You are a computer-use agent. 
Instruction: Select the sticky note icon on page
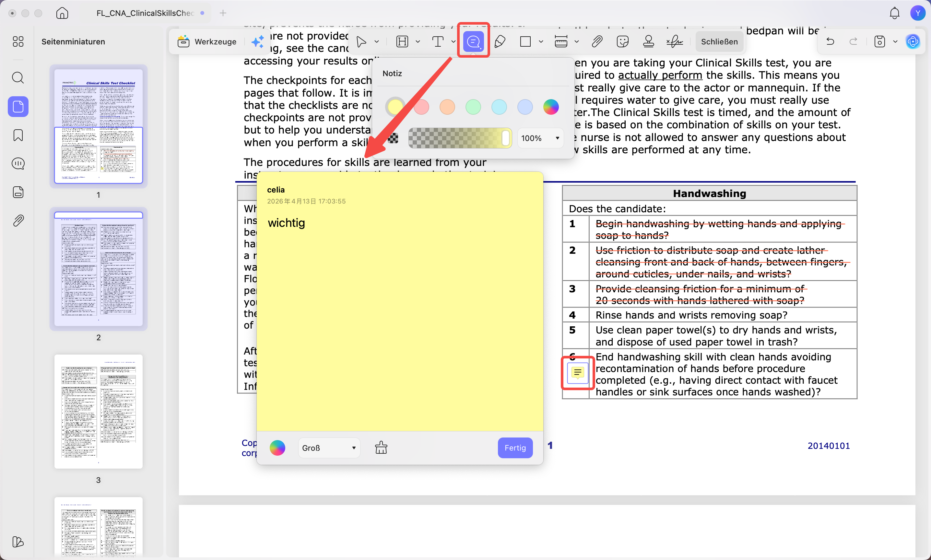pos(577,373)
